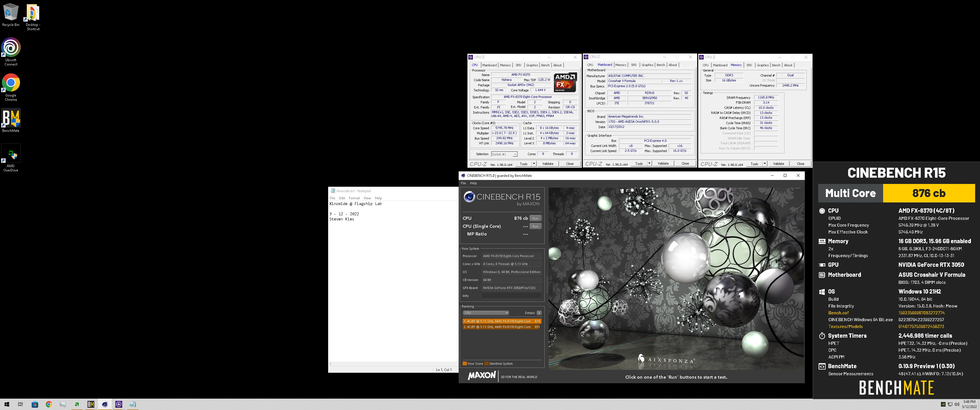Screen dimensions: 980x410
Task: Open the system monitor taskbar icon
Action: pos(63,404)
